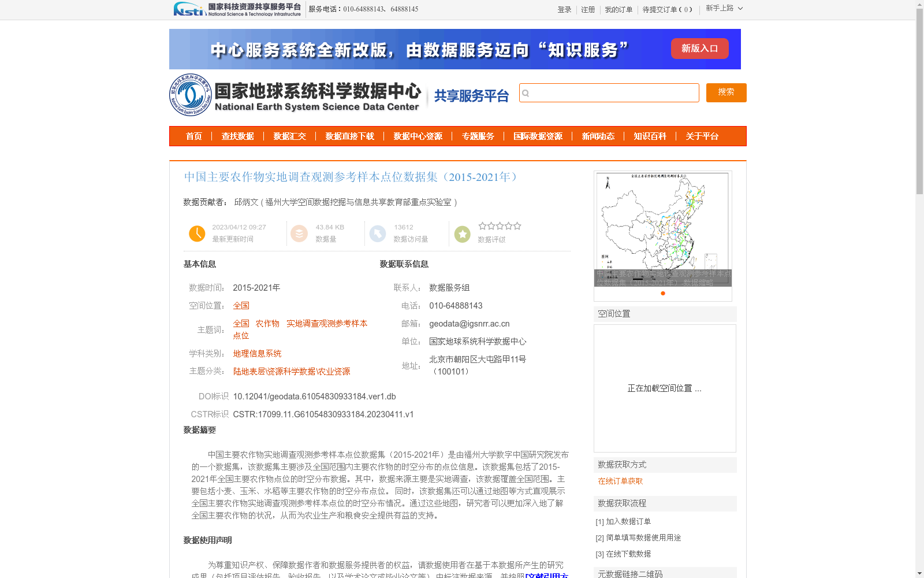Click the 农作物 keyword link

(x=267, y=324)
